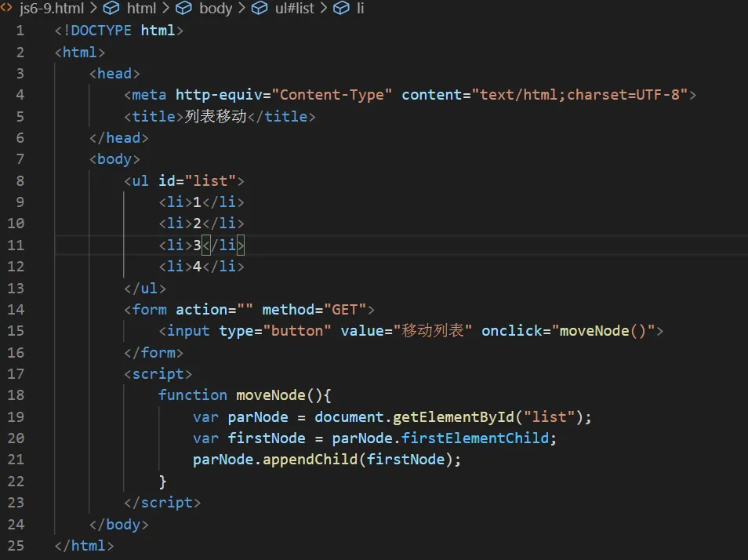The image size is (748, 560).
Task: Click the closing </html> tag on line 25
Action: [x=85, y=546]
